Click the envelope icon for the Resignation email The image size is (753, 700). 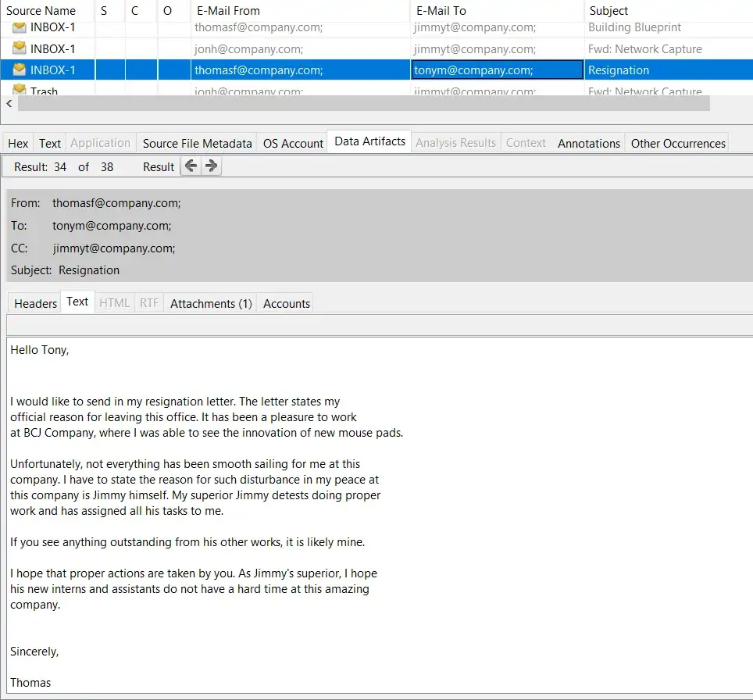pos(18,69)
